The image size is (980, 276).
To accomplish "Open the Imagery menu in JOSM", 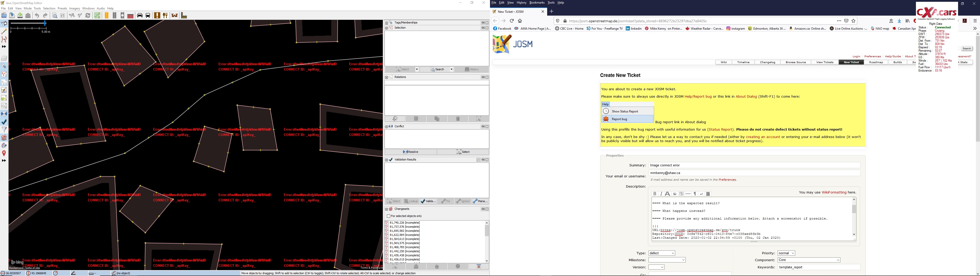I will tap(75, 8).
